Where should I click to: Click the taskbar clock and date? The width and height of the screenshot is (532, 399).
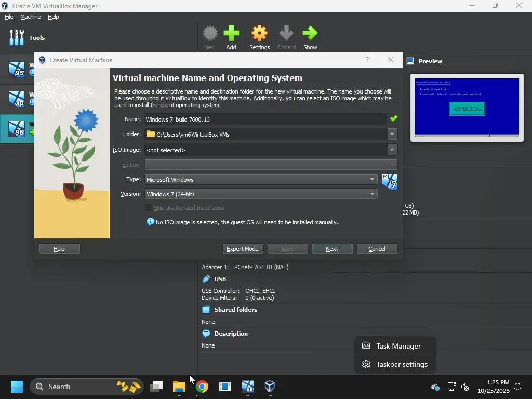click(494, 387)
